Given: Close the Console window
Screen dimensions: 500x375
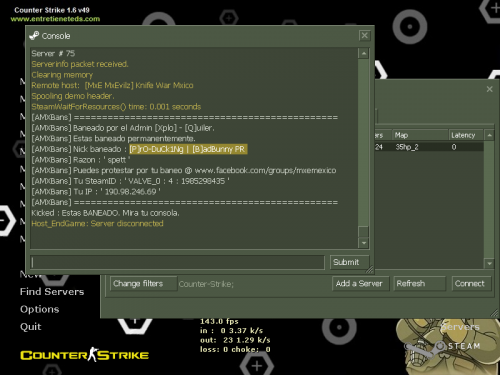Looking at the screenshot, I should point(364,35).
